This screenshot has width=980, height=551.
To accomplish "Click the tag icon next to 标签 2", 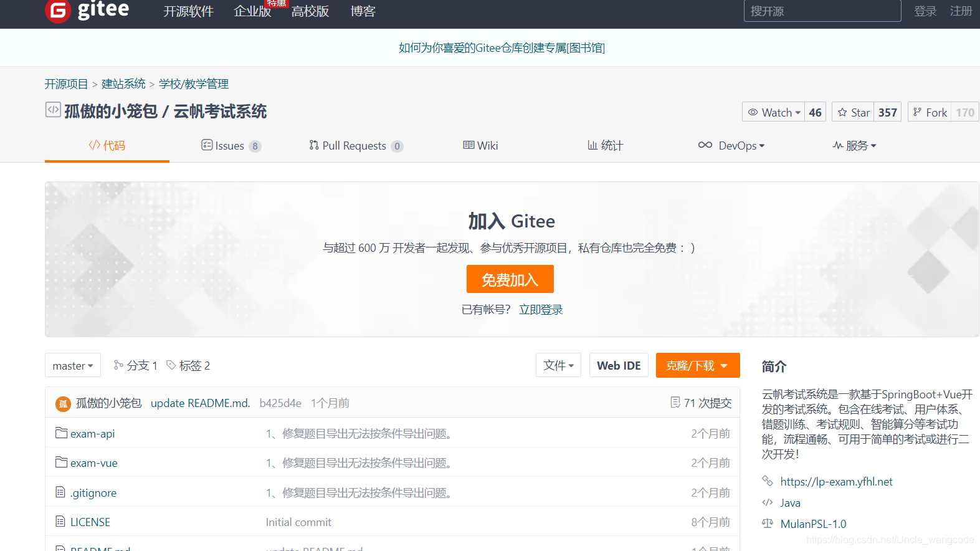I will pos(171,365).
